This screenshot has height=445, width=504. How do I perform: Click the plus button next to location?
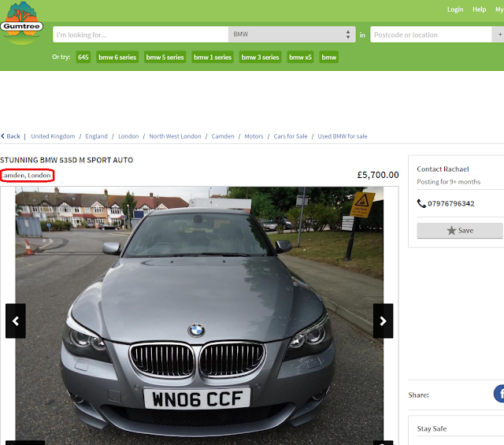point(498,35)
